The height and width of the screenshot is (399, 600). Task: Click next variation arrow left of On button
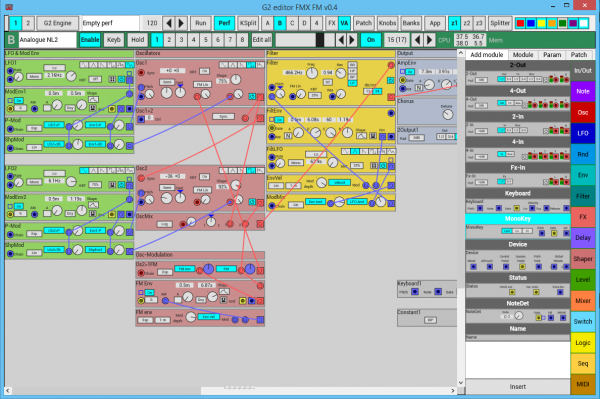click(352, 40)
